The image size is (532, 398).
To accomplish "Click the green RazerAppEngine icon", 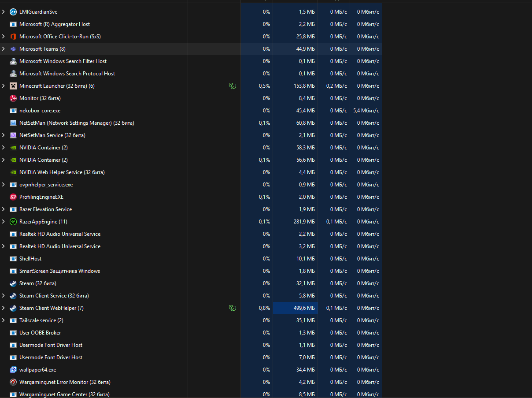I will pyautogui.click(x=13, y=222).
